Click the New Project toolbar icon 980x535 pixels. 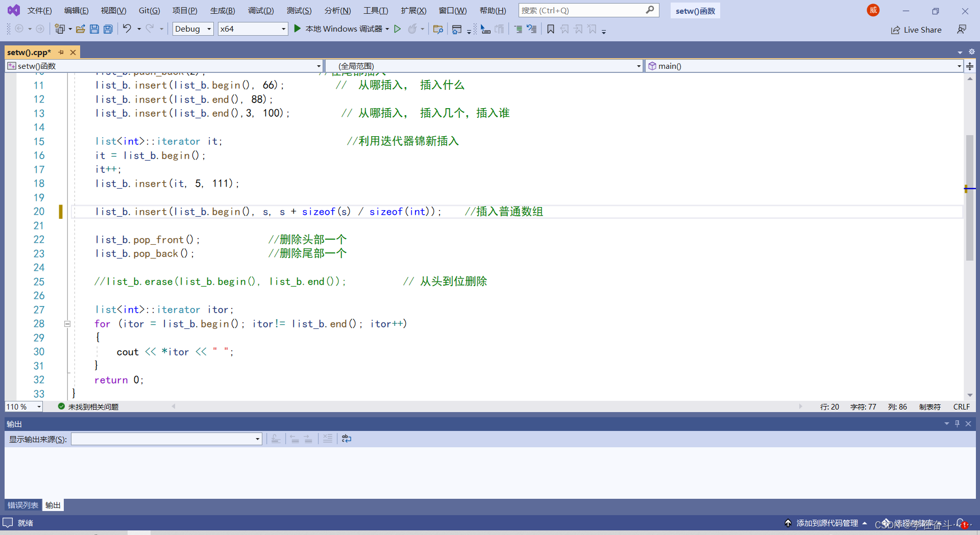pyautogui.click(x=60, y=29)
